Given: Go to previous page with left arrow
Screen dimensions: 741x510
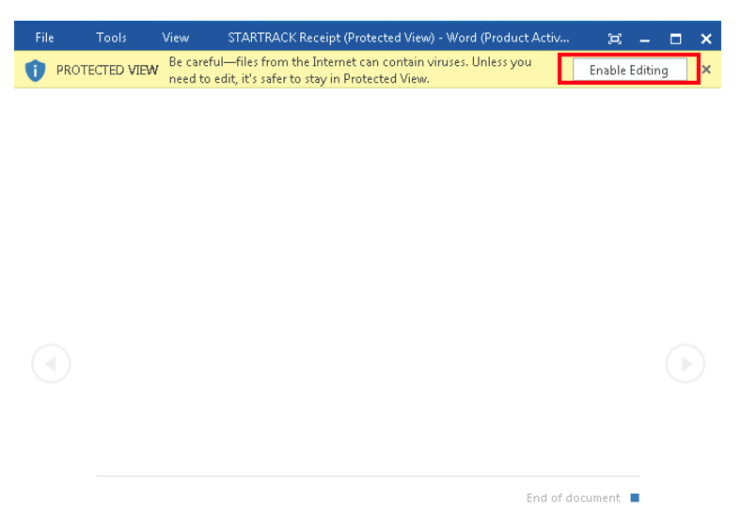Looking at the screenshot, I should tap(51, 364).
